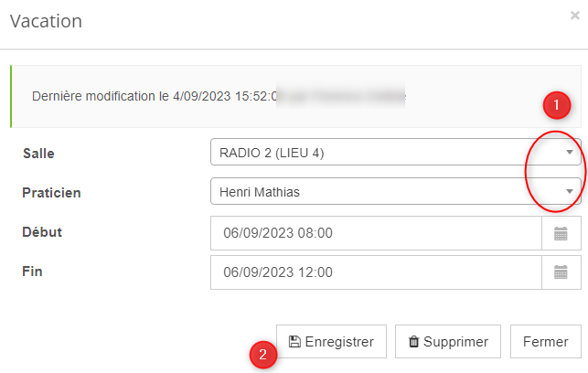588x373 pixels.
Task: Click the Vacation dialog title
Action: tap(46, 20)
